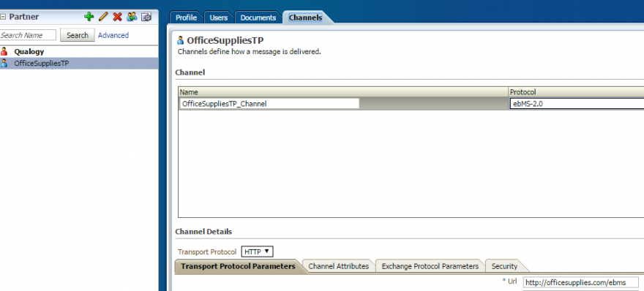644x291 pixels.
Task: Open the Advanced search link
Action: [113, 35]
